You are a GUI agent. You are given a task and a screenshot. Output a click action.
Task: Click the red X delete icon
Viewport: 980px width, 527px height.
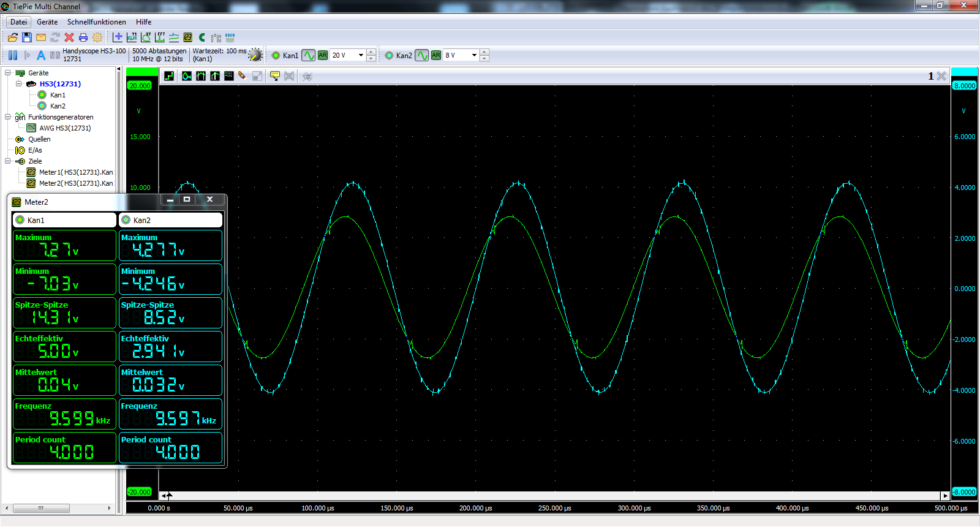tap(69, 37)
